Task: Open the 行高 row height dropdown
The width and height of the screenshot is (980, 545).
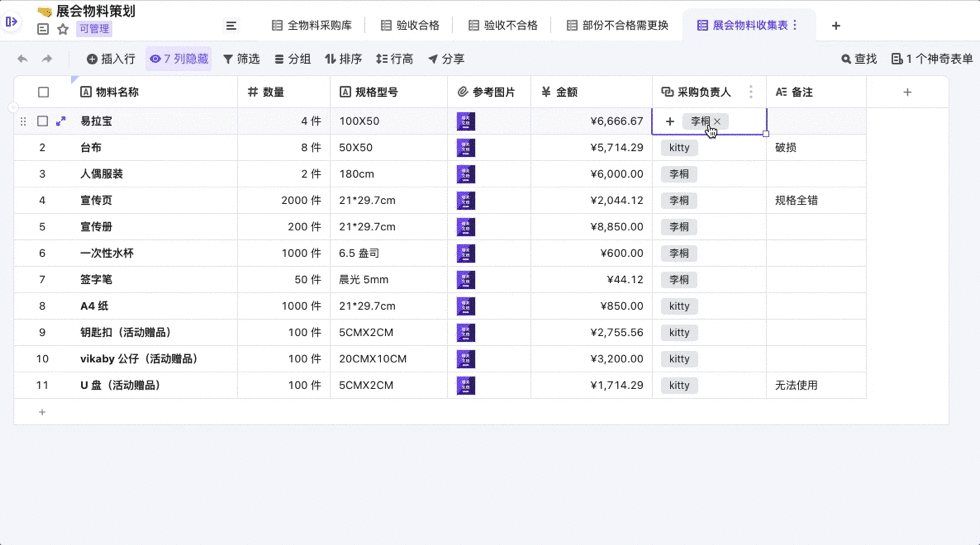Action: [x=394, y=59]
